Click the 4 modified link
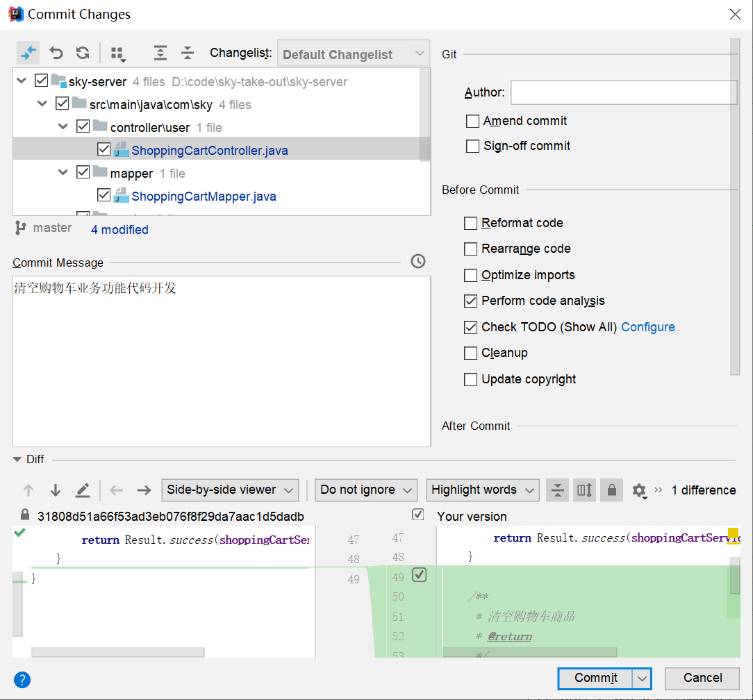753x700 pixels. 119,229
